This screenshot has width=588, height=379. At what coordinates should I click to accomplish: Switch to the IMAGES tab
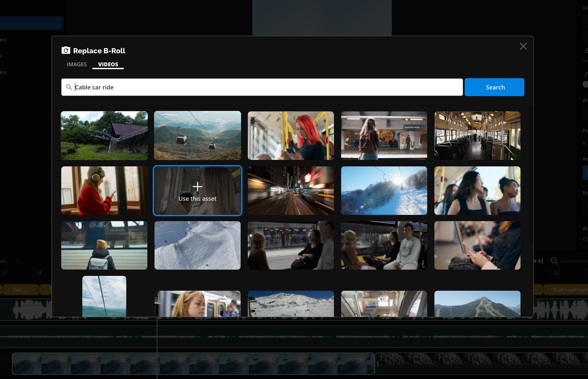click(x=76, y=64)
